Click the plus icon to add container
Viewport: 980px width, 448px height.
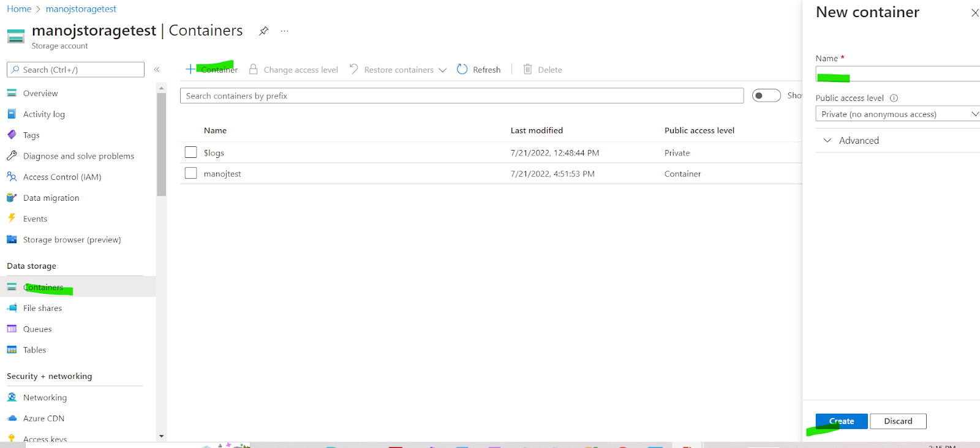click(x=190, y=69)
